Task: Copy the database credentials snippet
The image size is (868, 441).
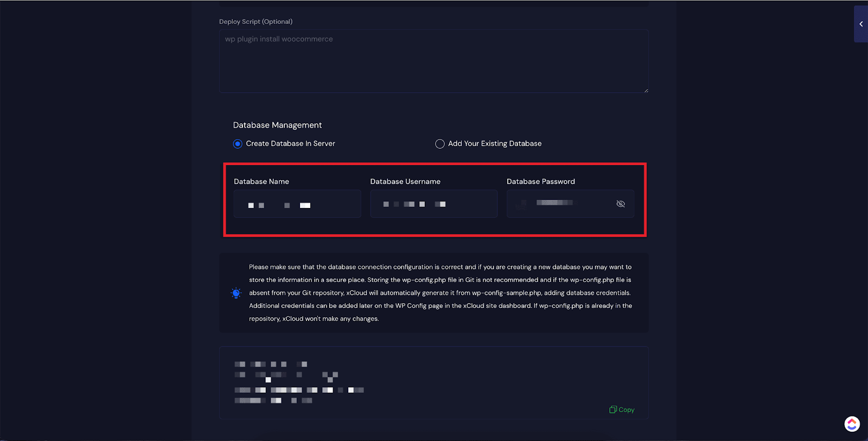Action: click(622, 409)
